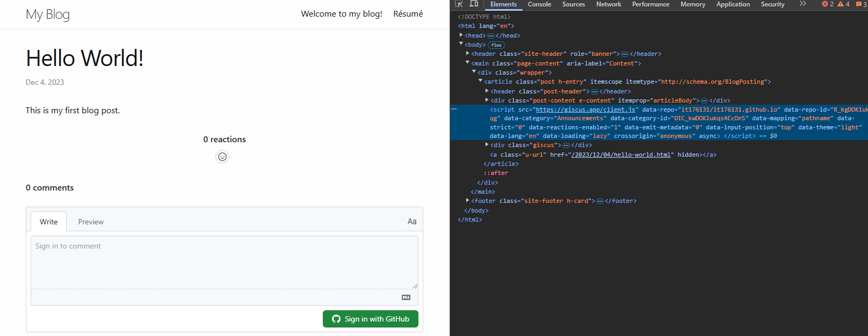Click the issues count badge
868x336 pixels.
[861, 4]
